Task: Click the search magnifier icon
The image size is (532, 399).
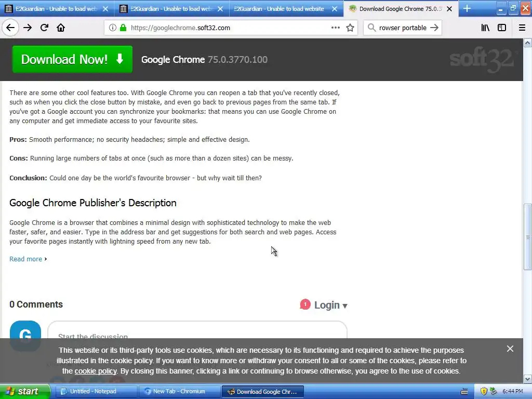Action: coord(372,28)
